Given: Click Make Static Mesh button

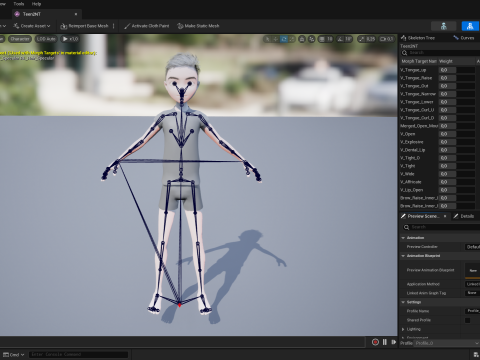Looking at the screenshot, I should (198, 26).
